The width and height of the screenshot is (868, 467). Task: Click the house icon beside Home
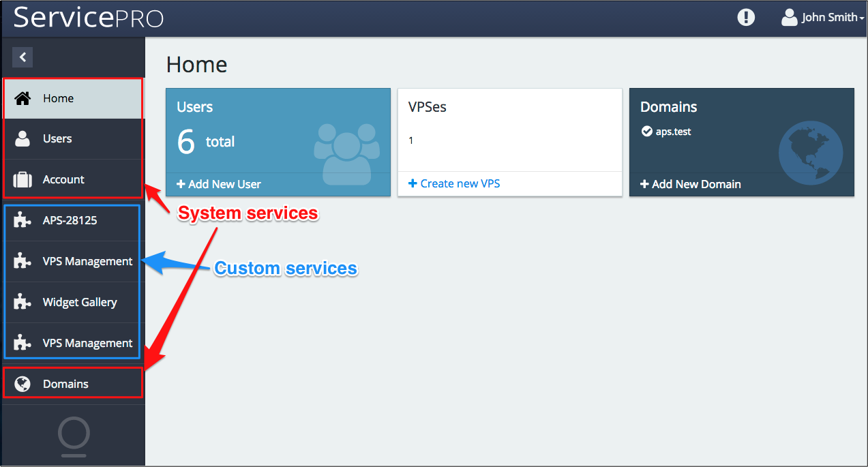[23, 98]
